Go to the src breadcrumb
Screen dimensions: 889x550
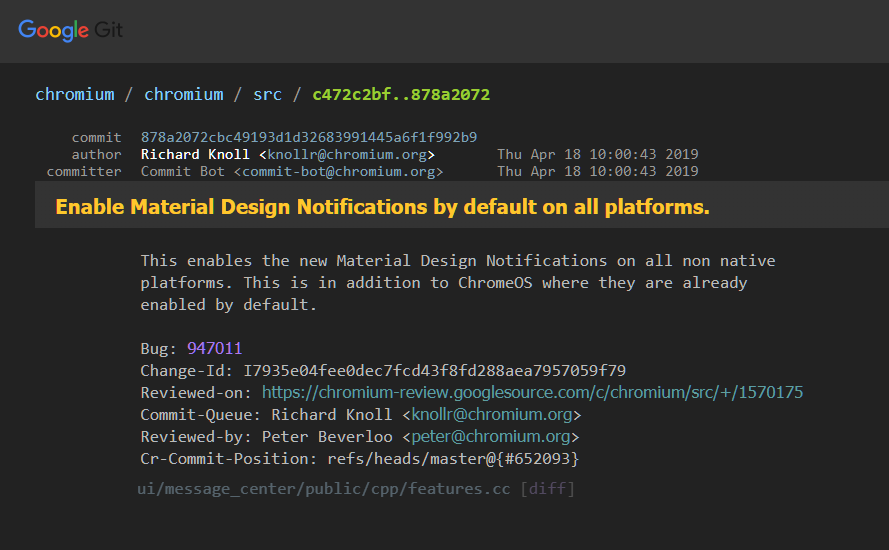click(268, 94)
